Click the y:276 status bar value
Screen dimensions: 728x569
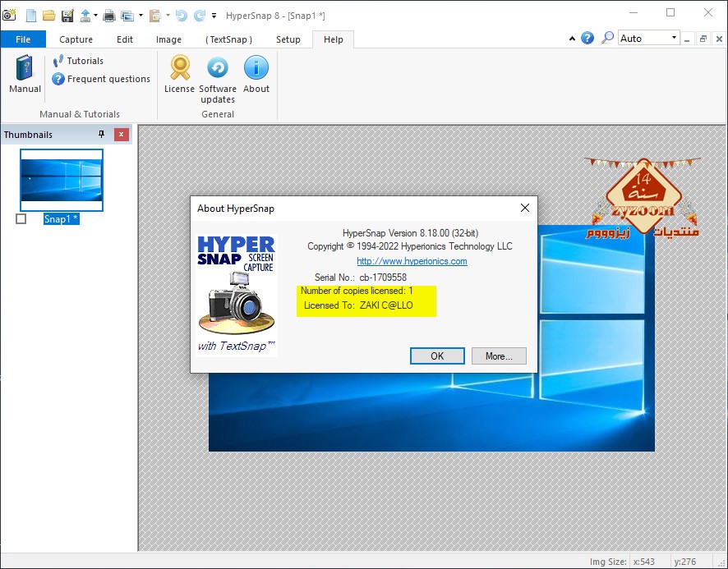685,562
